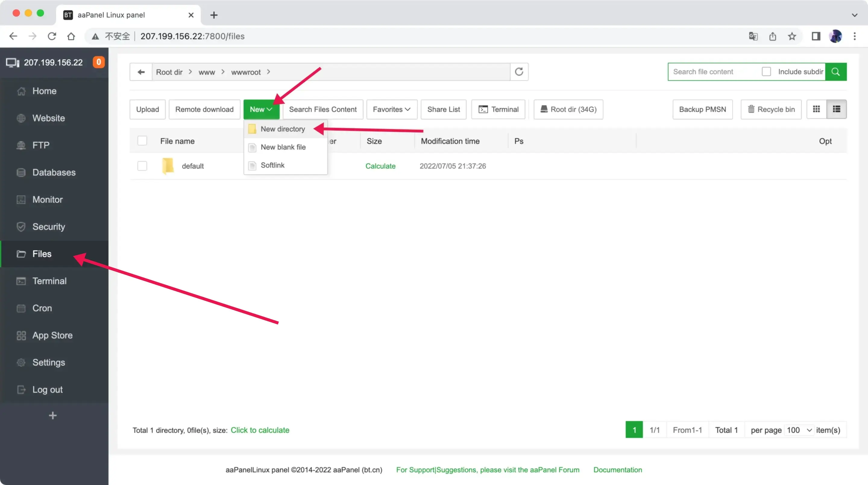The width and height of the screenshot is (868, 485).
Task: Click Log out in the sidebar
Action: click(54, 390)
